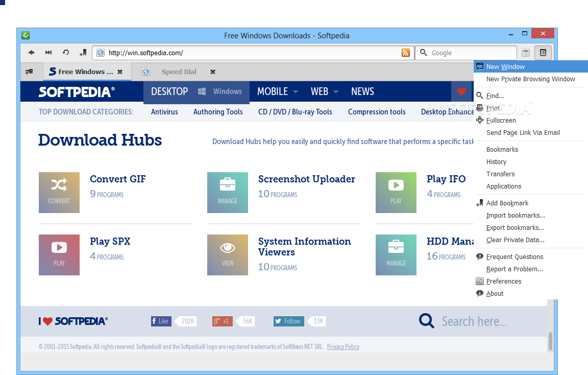Image resolution: width=588 pixels, height=375 pixels.
Task: Select Fullscreen menu entry
Action: [x=531, y=121]
